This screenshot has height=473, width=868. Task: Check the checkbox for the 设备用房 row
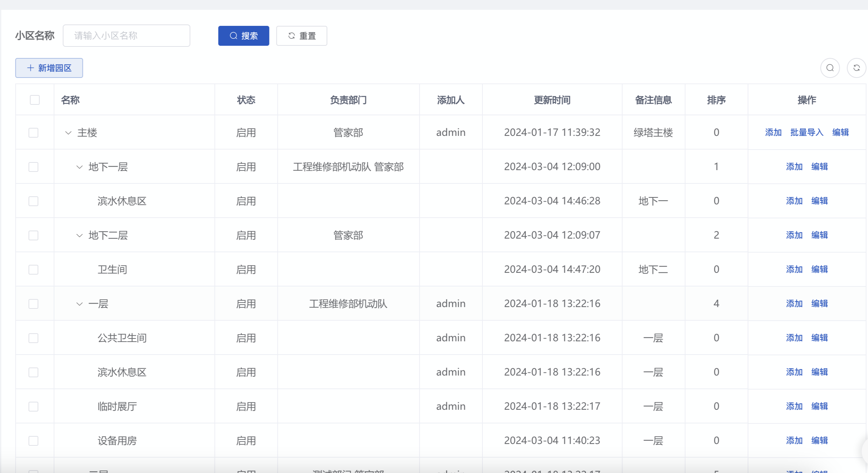click(34, 441)
